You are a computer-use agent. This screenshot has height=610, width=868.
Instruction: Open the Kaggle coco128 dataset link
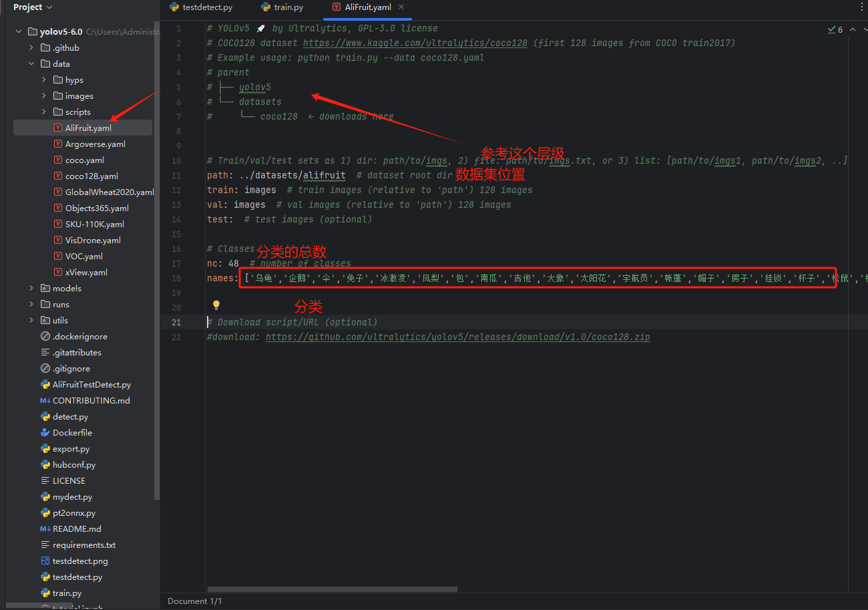pos(417,43)
